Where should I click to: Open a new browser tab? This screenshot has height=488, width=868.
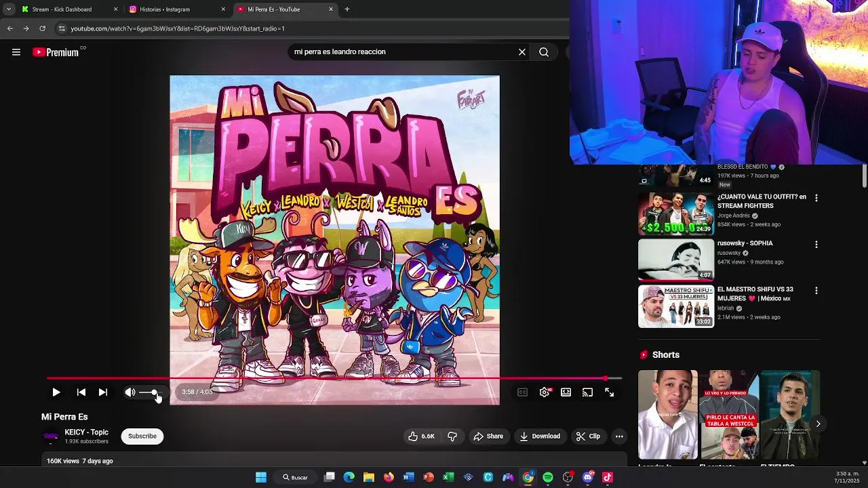tap(347, 9)
